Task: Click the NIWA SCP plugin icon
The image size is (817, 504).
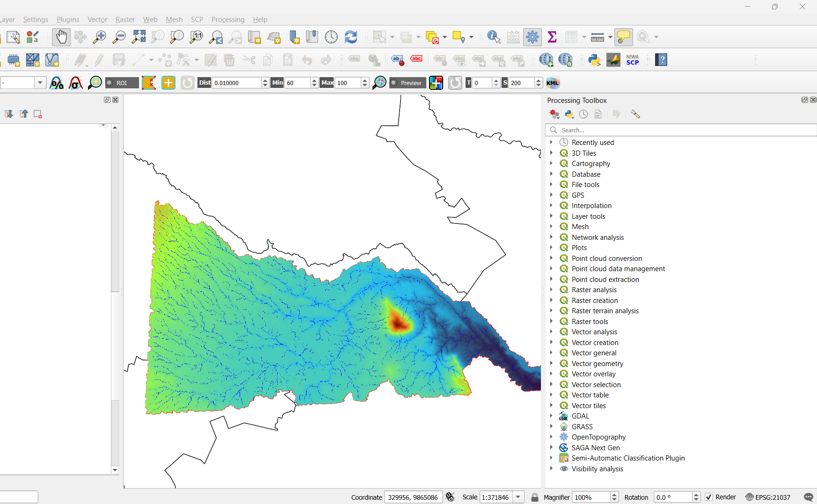Action: 633,60
